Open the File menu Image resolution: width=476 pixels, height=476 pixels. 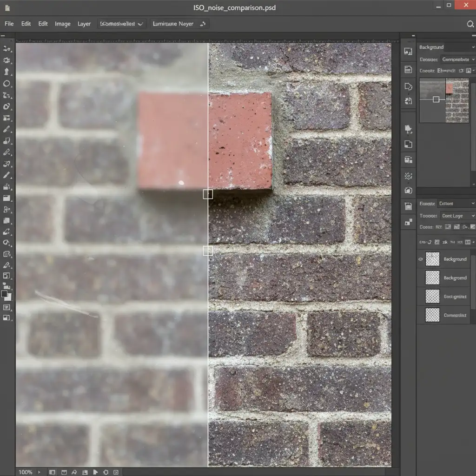click(x=9, y=24)
